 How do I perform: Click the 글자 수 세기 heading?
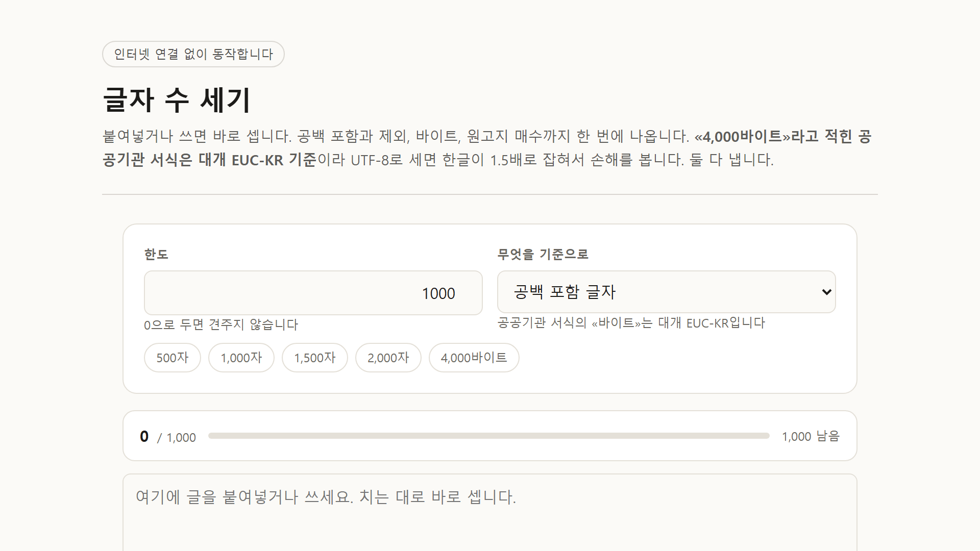(x=177, y=99)
